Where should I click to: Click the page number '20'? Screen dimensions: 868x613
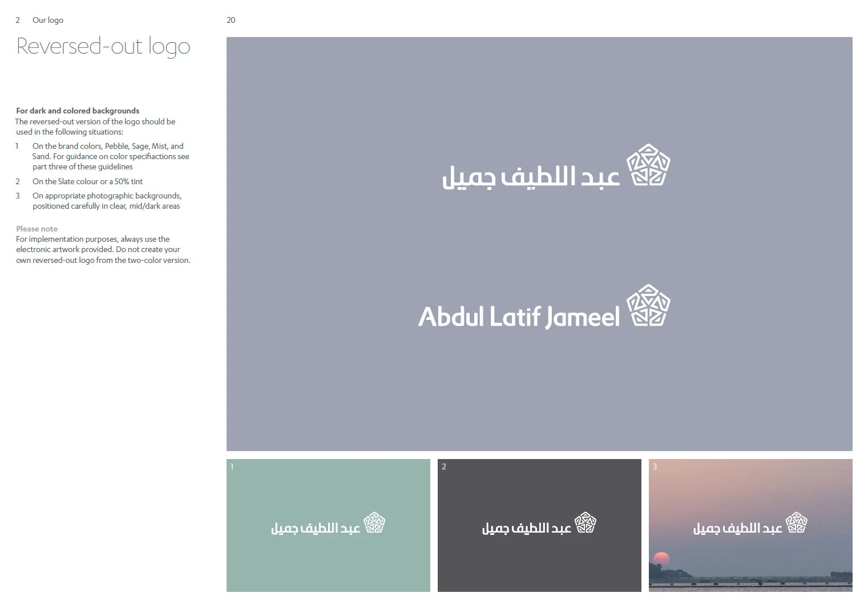coord(231,20)
